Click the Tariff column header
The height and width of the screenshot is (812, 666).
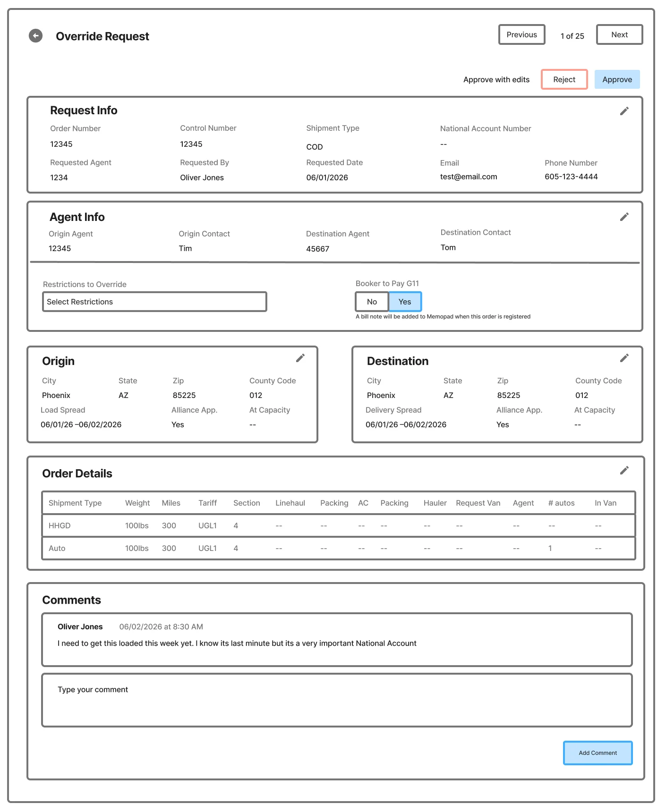[x=207, y=503]
